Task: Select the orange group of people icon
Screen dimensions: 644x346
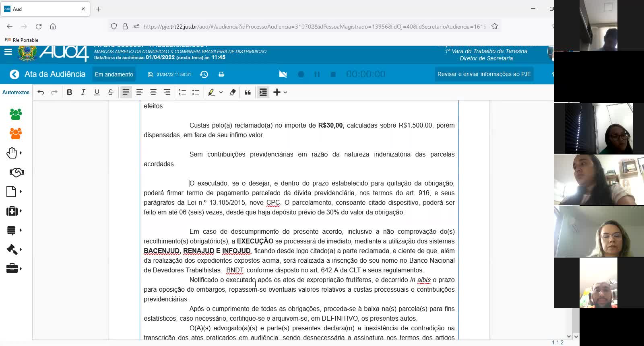Action: pyautogui.click(x=16, y=133)
